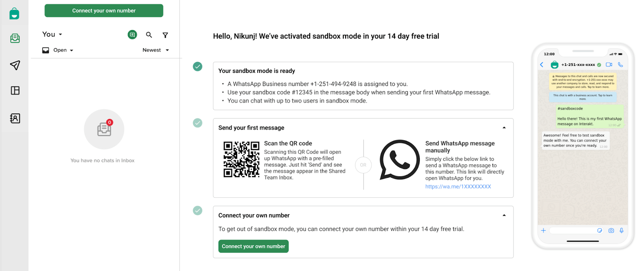Open the Inbox icon in sidebar
Image resolution: width=644 pixels, height=271 pixels.
15,38
